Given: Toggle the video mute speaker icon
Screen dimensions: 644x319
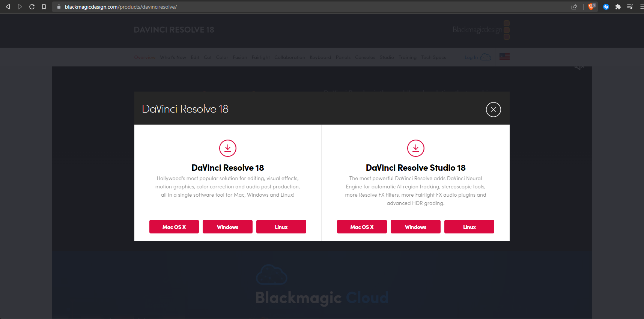Looking at the screenshot, I should (579, 68).
